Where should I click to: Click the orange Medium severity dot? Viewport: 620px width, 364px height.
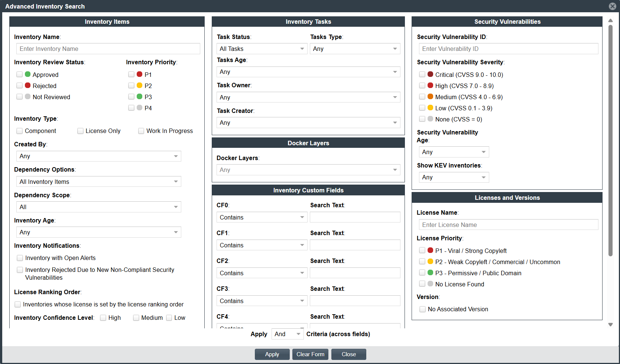pos(430,97)
